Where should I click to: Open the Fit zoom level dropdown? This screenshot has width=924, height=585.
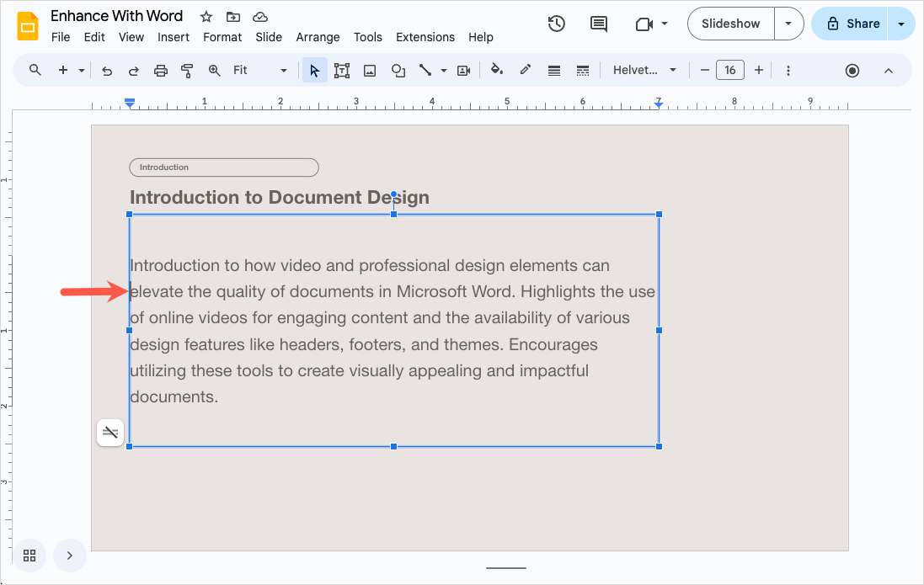pyautogui.click(x=260, y=70)
